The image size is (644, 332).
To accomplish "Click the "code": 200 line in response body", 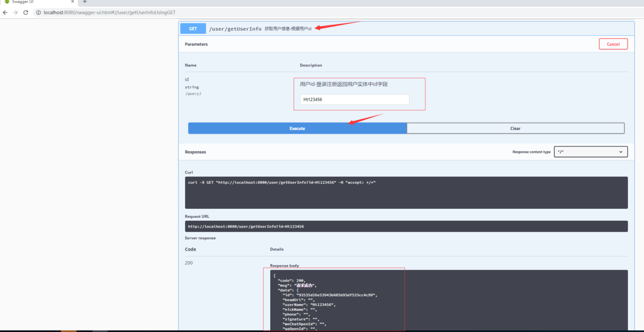I will (x=291, y=281).
